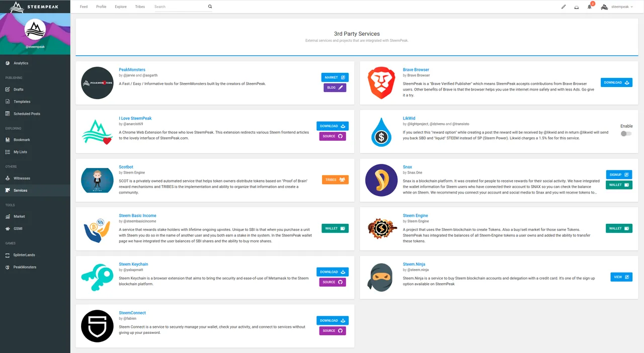The height and width of the screenshot is (353, 644).
Task: Open @steembasicincome author link
Action: [140, 221]
